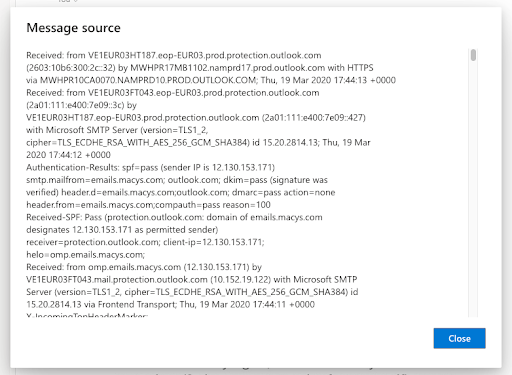512x375 pixels.
Task: Click the "designates 12.130.153.171 as permitted sender)" line
Action: [122, 230]
